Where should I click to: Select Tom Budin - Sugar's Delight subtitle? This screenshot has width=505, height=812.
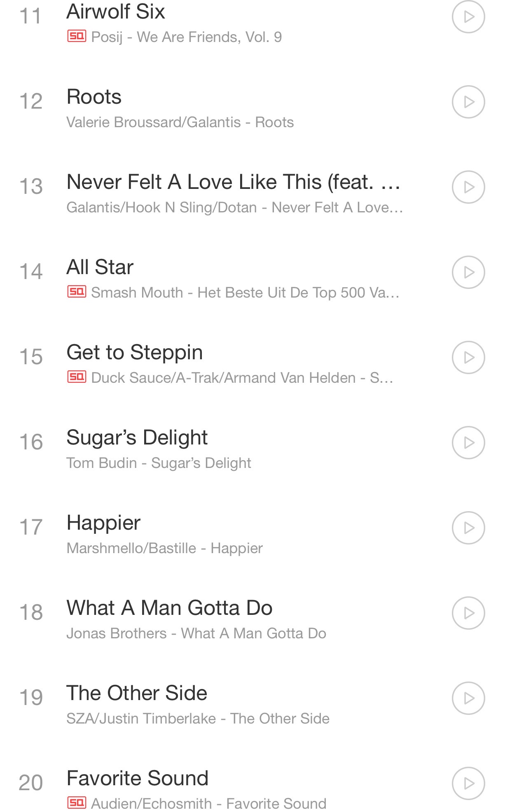click(159, 463)
